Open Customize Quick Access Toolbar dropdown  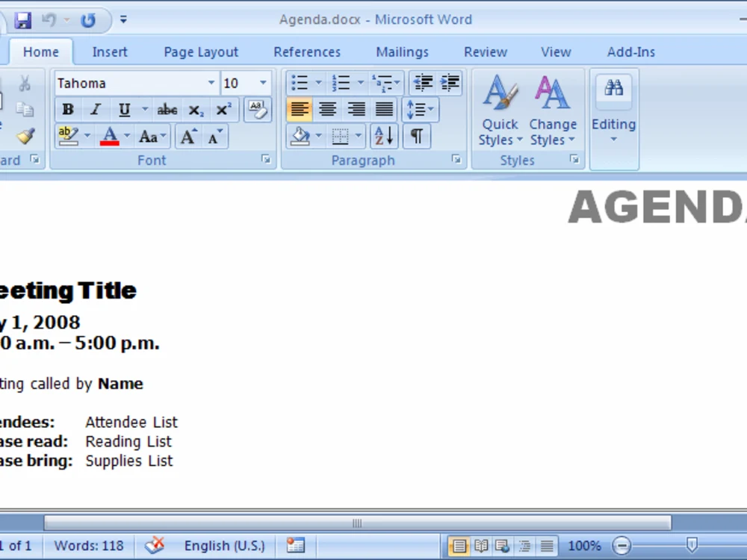coord(123,19)
